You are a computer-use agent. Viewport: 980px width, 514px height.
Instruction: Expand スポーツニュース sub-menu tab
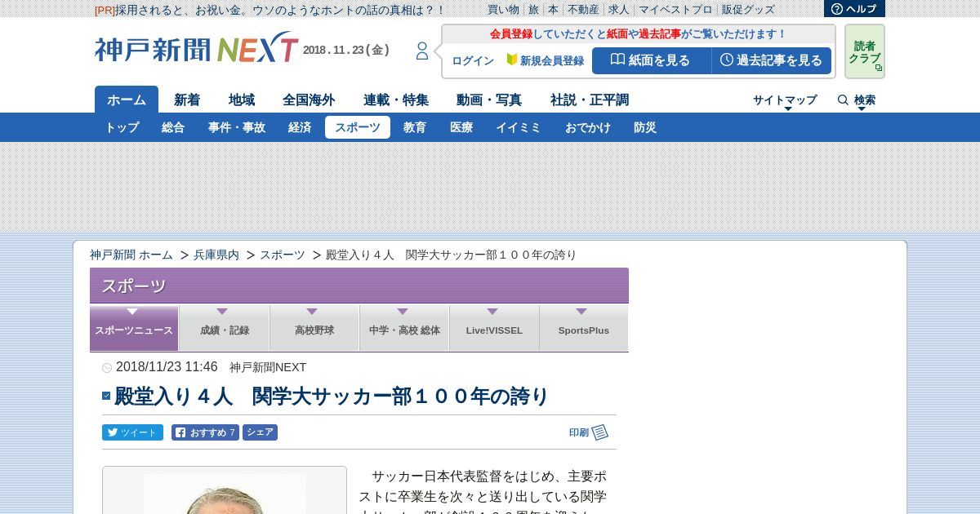134,329
